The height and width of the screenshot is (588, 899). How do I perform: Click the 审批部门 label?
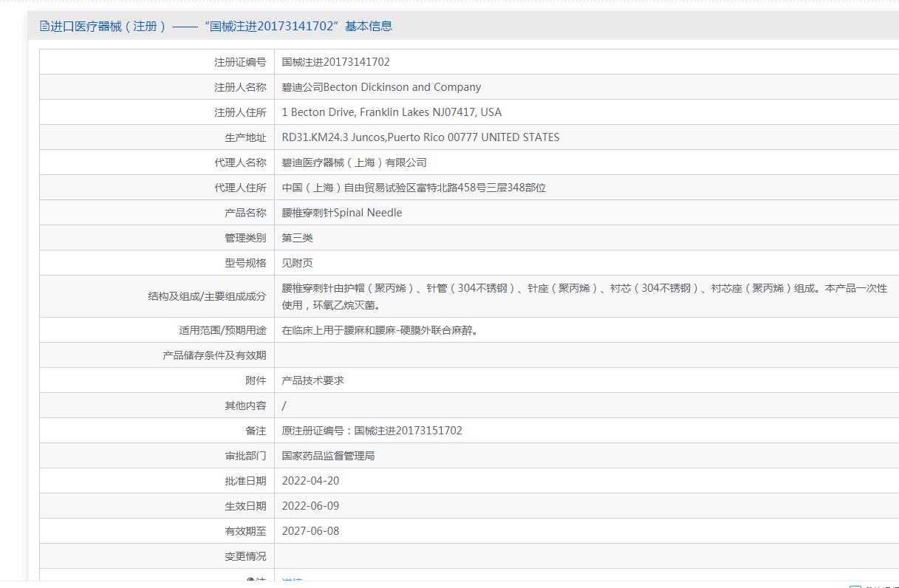point(245,456)
